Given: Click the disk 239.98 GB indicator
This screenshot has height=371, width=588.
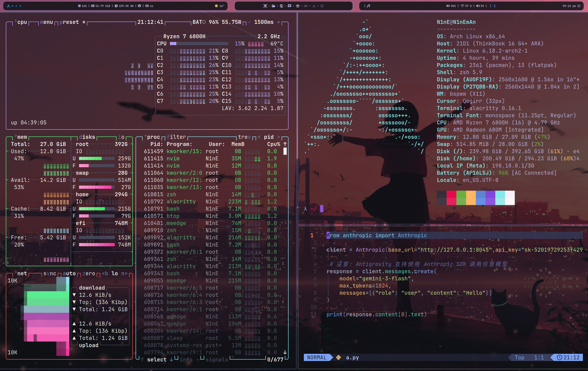Looking at the screenshot, I should 124,6.
